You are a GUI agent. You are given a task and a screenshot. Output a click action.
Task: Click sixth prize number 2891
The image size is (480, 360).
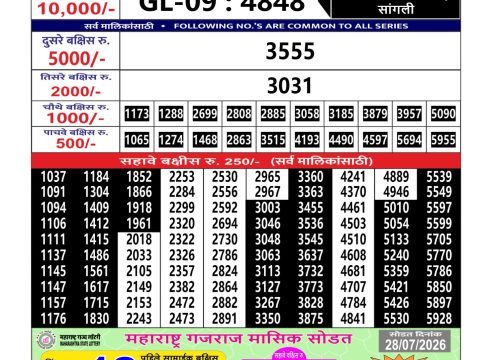point(225,318)
